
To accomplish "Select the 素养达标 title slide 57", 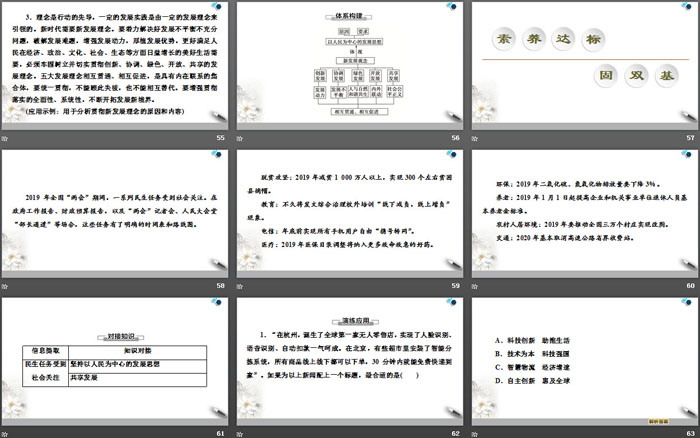I will (582, 65).
